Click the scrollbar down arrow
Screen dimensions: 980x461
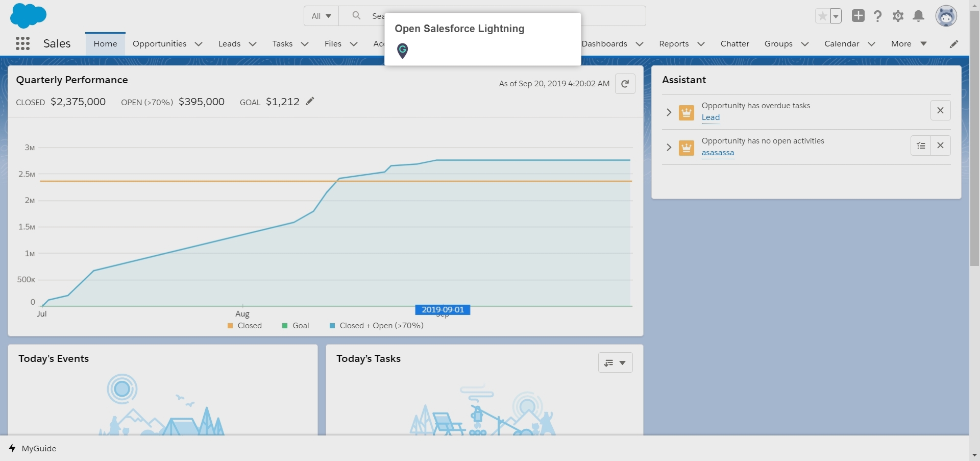point(974,455)
